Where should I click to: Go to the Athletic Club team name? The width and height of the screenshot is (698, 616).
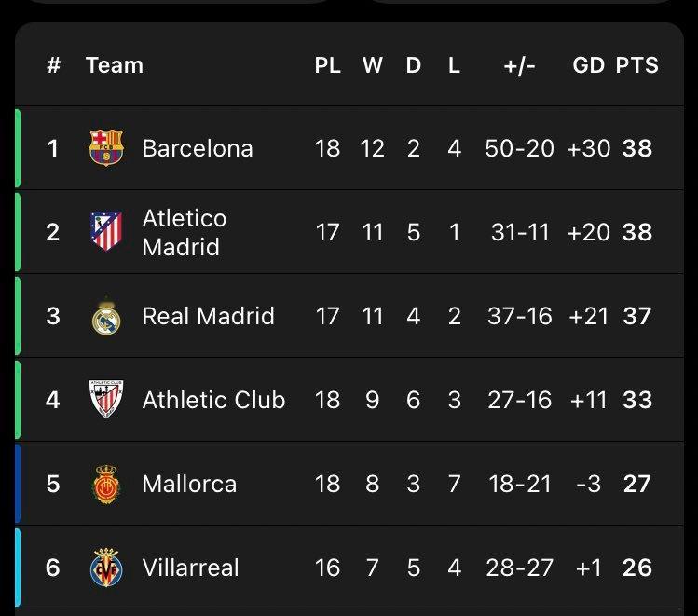[213, 400]
